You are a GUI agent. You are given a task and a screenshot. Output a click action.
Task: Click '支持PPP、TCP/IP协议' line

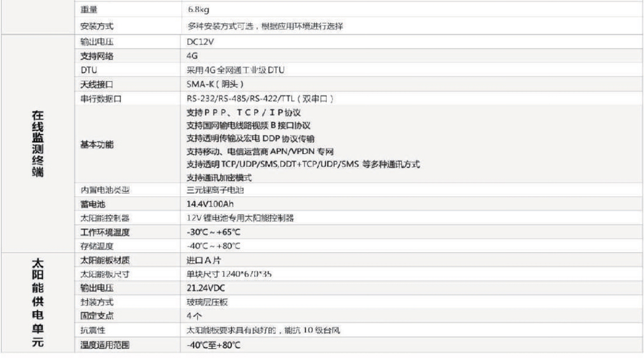(244, 112)
